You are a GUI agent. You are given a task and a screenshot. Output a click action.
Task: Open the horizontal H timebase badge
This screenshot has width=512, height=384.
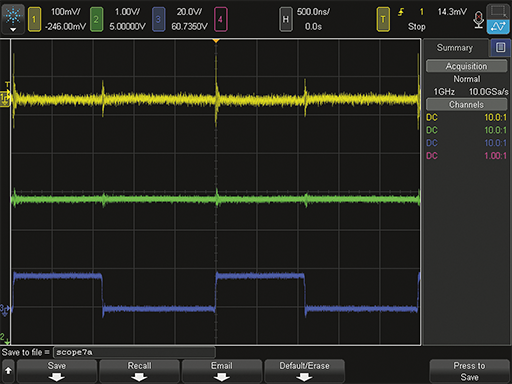point(286,20)
